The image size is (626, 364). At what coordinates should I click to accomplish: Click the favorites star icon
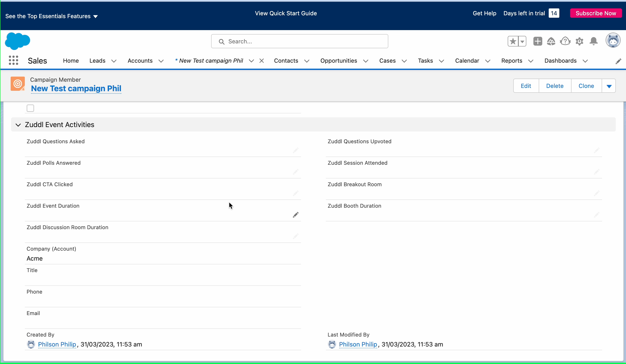[x=513, y=41]
